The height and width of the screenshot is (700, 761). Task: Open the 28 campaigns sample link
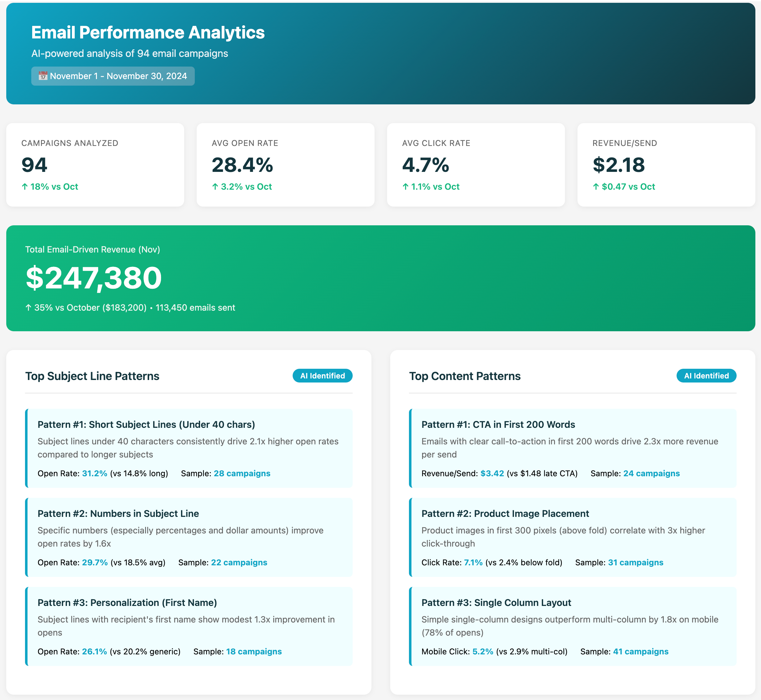(242, 473)
